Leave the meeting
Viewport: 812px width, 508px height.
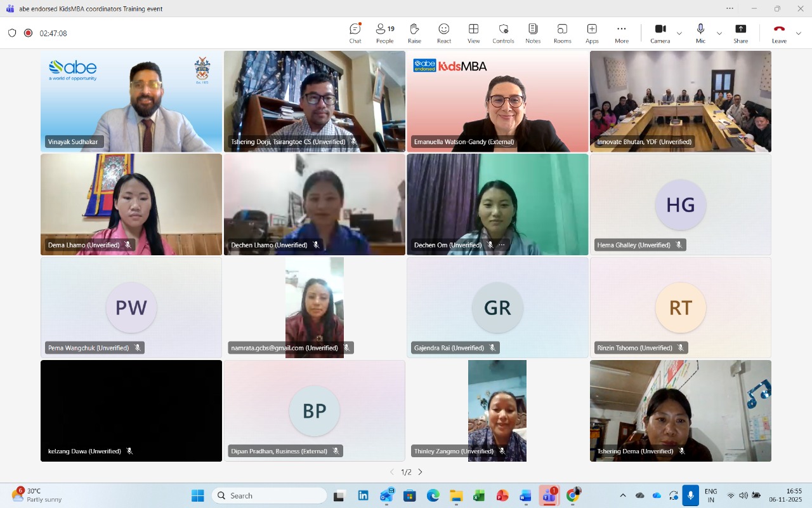779,33
